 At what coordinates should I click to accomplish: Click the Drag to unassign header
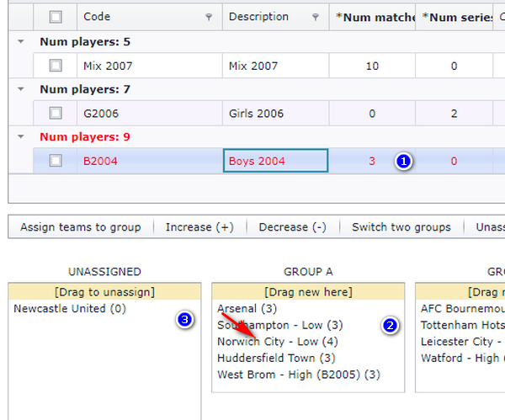[x=104, y=292]
